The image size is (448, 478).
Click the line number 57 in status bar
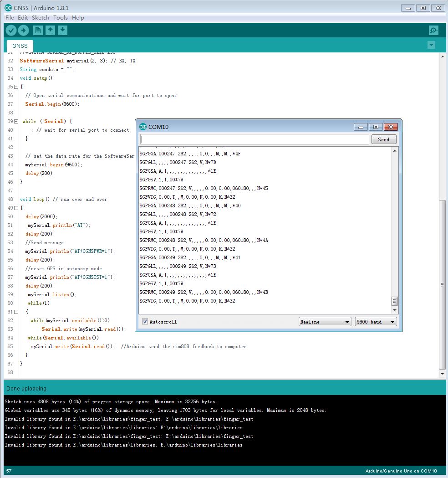[x=9, y=471]
